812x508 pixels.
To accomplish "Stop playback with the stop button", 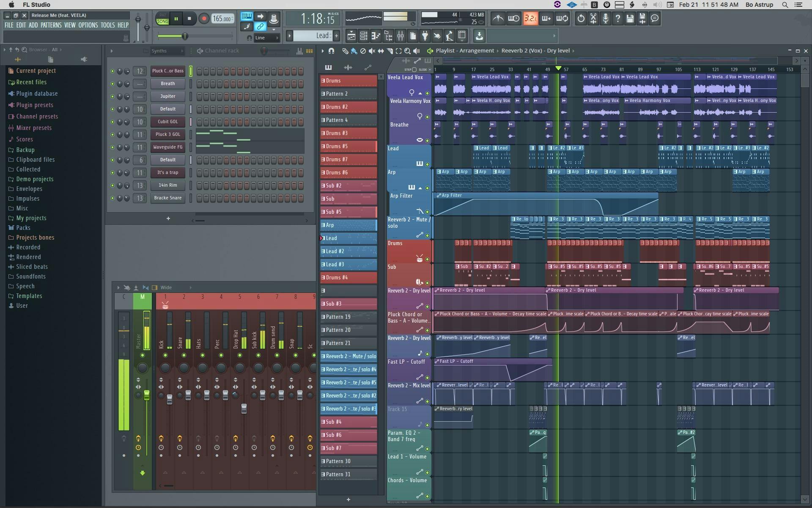I will 189,19.
